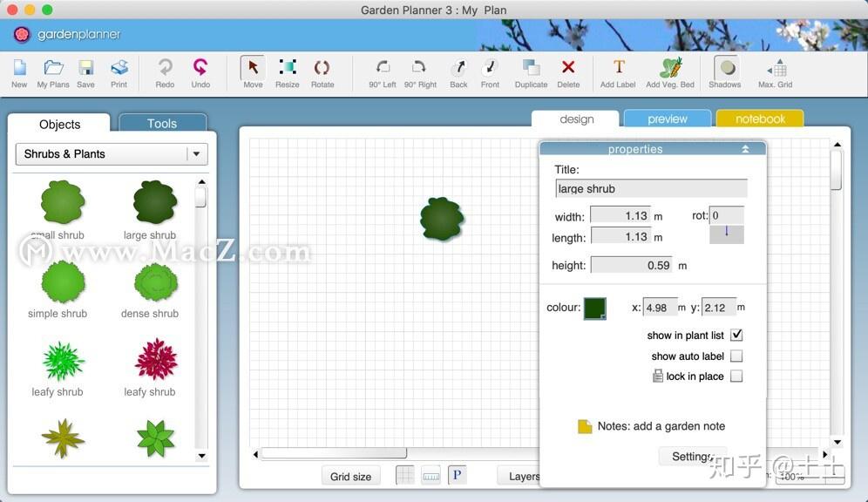The image size is (868, 502).
Task: Open the notebook tab
Action: click(x=759, y=119)
